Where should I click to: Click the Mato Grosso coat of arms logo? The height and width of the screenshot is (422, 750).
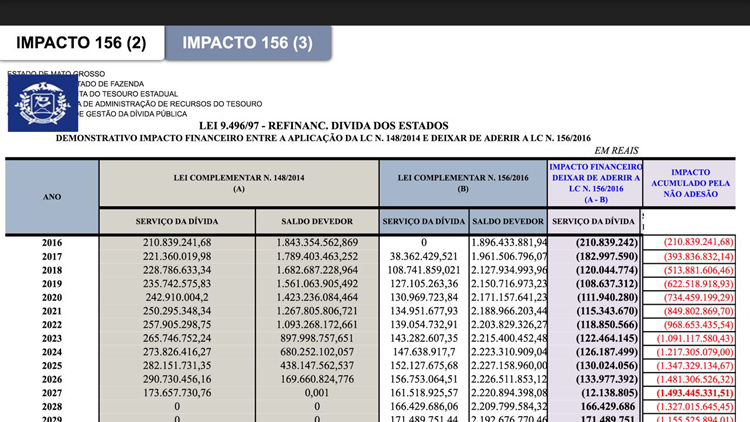[40, 100]
